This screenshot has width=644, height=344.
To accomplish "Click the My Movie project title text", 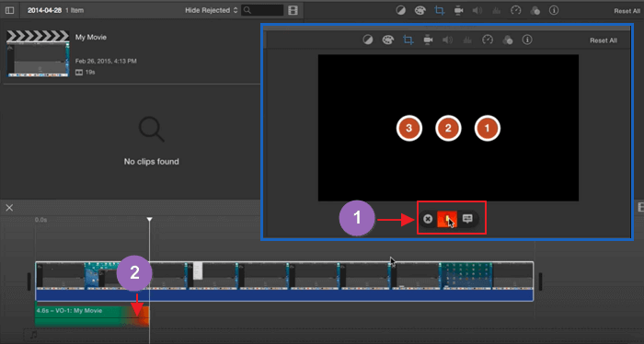I will pos(91,37).
